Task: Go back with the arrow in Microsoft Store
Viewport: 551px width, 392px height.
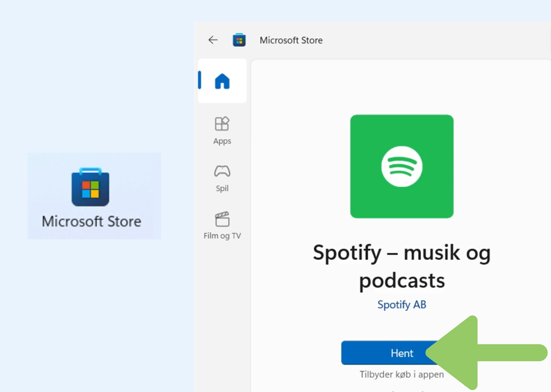Action: 213,40
